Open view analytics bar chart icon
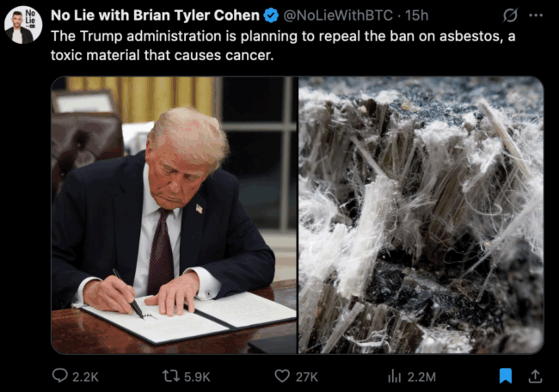The height and width of the screenshot is (392, 559). (x=394, y=376)
